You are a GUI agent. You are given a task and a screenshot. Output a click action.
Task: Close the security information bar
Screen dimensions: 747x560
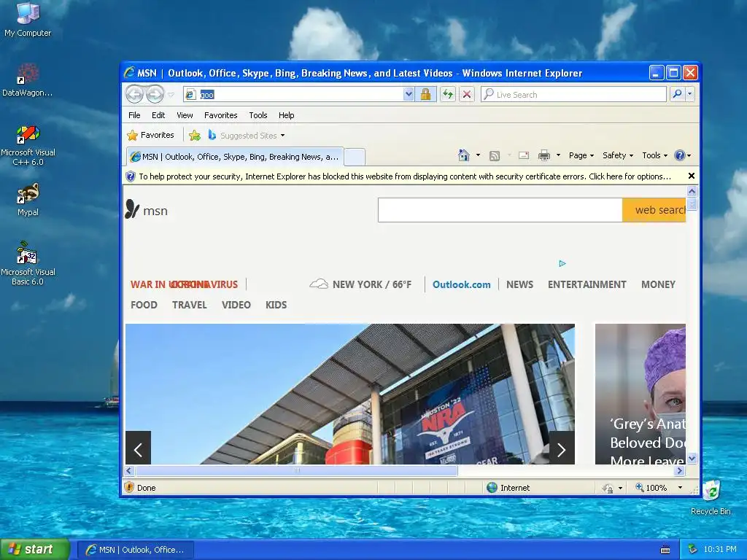pyautogui.click(x=692, y=176)
